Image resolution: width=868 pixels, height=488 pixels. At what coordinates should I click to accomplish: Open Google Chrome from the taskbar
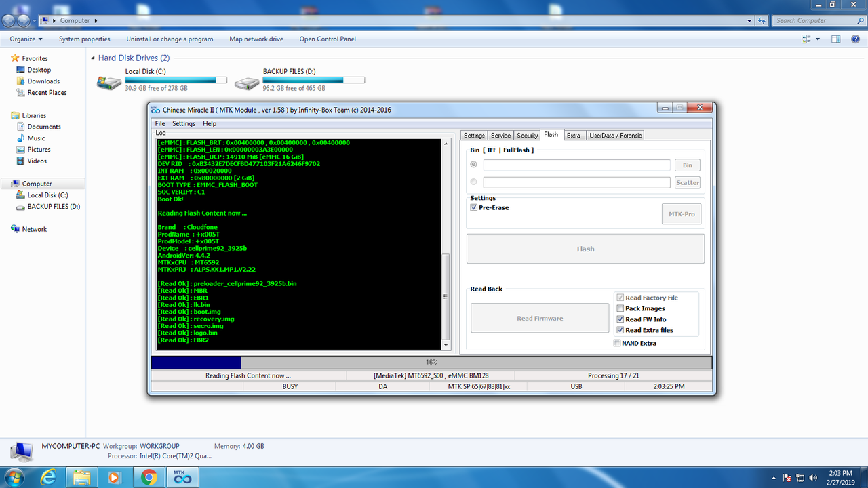(149, 477)
